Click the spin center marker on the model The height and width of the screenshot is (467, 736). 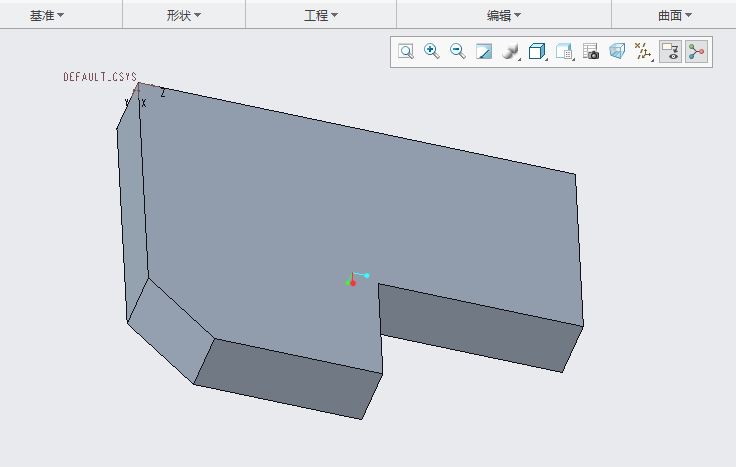[x=353, y=281]
